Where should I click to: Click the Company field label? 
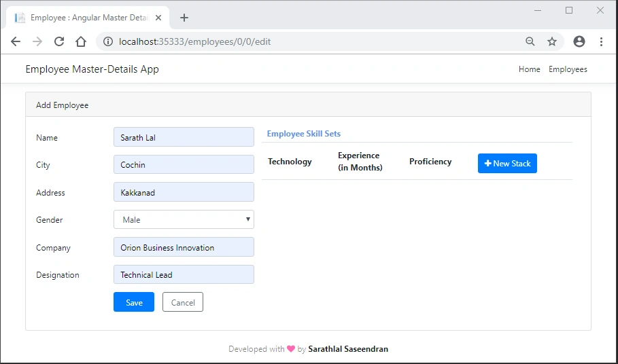pyautogui.click(x=53, y=248)
